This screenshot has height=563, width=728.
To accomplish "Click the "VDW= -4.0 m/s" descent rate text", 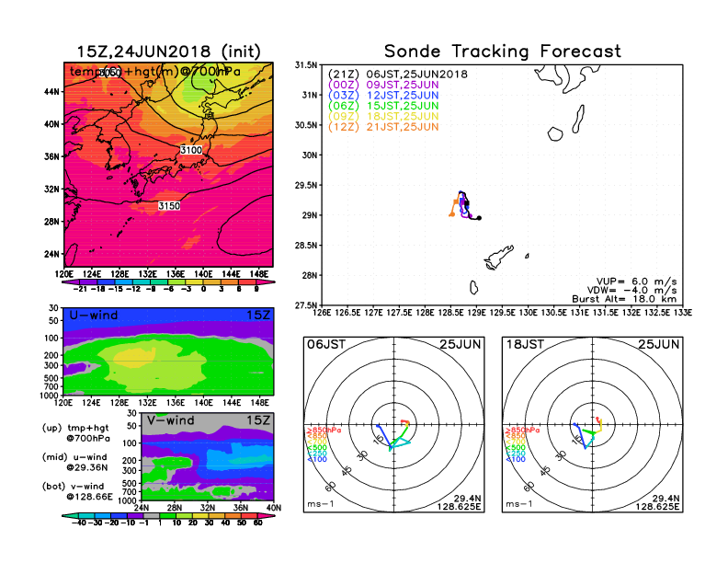I will pos(631,291).
